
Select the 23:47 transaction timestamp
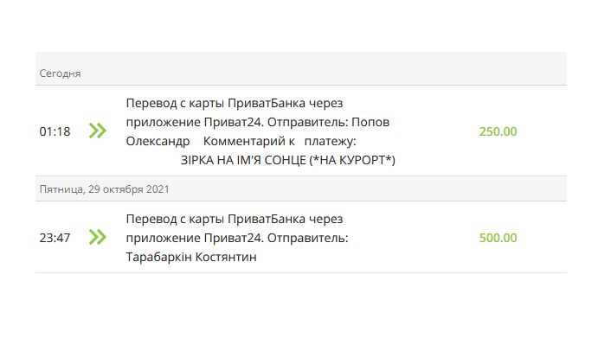click(x=55, y=238)
